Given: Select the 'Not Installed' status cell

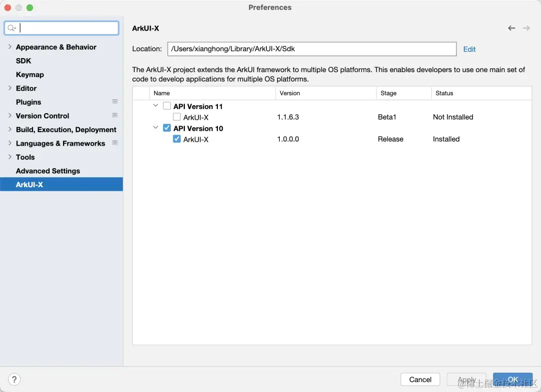Looking at the screenshot, I should (453, 117).
